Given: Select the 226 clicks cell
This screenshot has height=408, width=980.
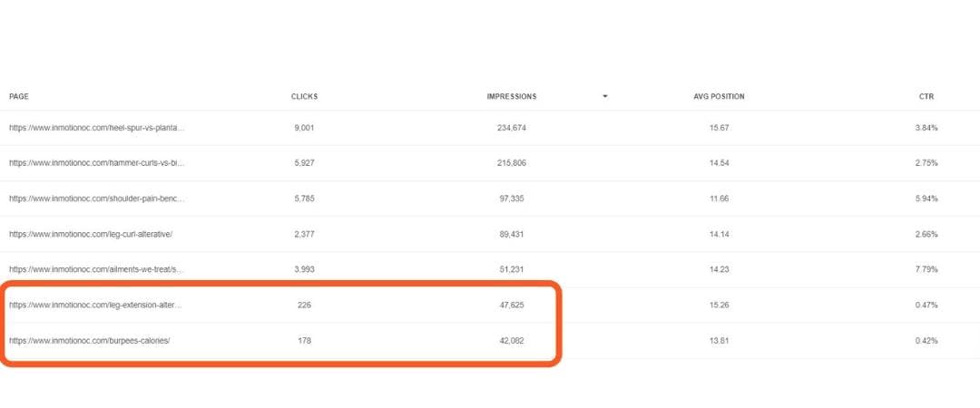Looking at the screenshot, I should coord(304,306).
